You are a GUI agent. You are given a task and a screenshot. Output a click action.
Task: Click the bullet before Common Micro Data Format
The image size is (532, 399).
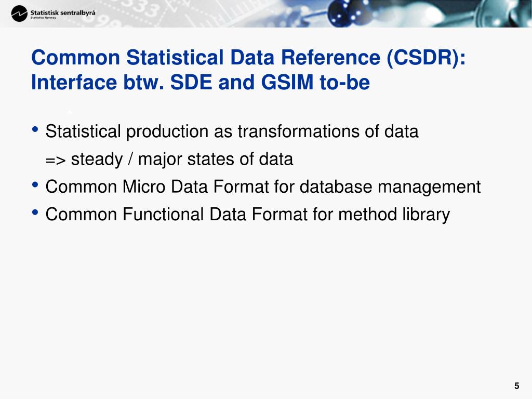coord(35,185)
